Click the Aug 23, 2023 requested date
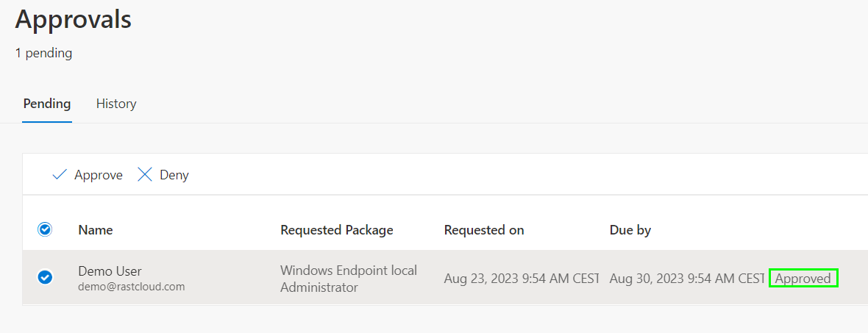 coord(521,279)
